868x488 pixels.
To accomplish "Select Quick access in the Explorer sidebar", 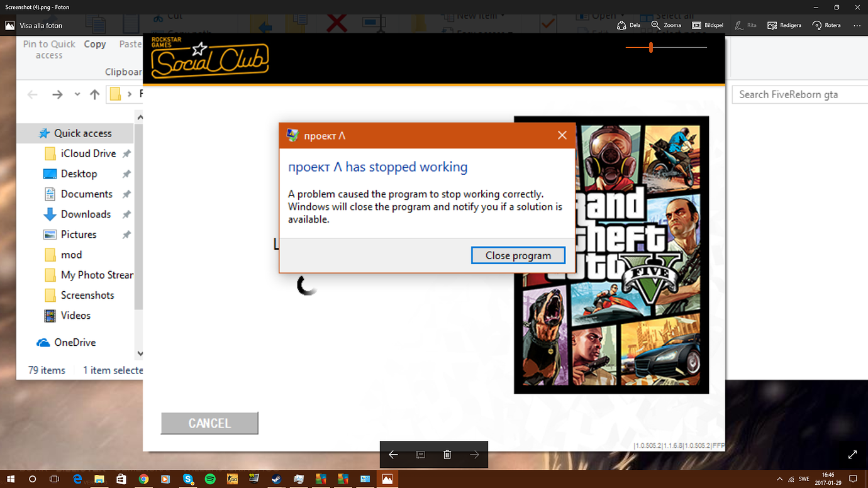I will pyautogui.click(x=75, y=133).
